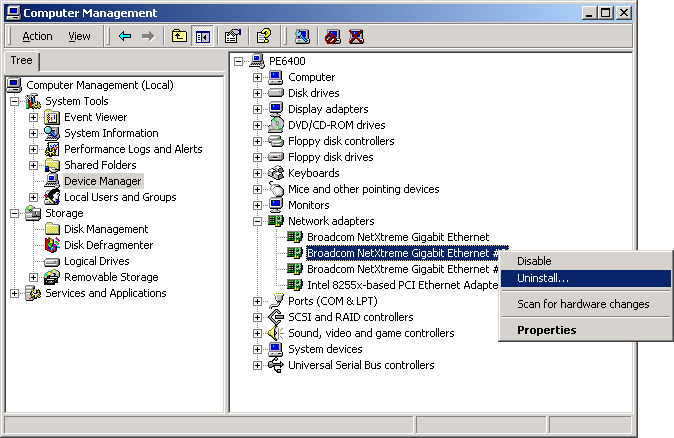The width and height of the screenshot is (674, 438).
Task: Expand the Floppy disk controllers node
Action: click(257, 141)
